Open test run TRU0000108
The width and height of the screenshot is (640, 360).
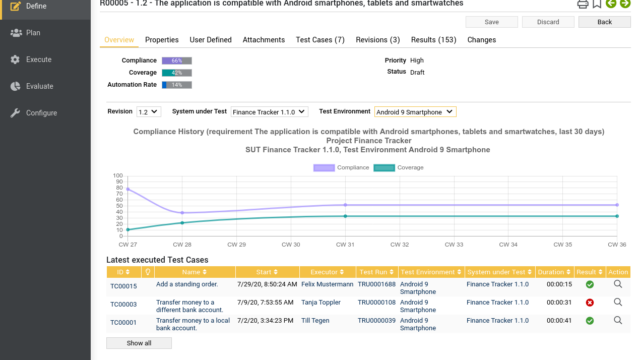[377, 302]
